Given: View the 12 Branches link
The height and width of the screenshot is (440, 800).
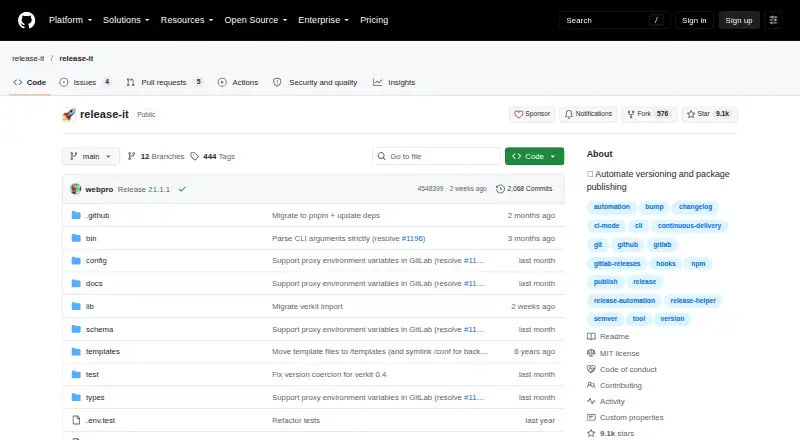Looking at the screenshot, I should point(156,156).
